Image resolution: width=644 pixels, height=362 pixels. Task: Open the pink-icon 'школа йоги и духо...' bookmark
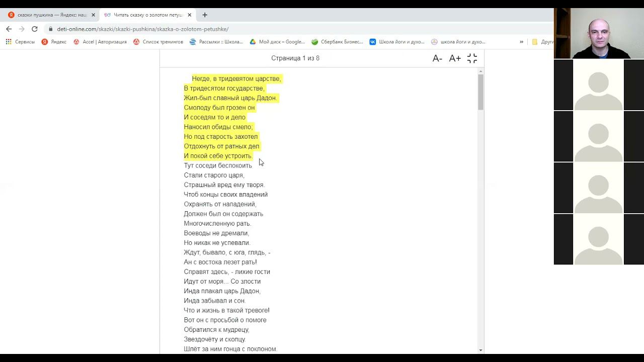point(458,42)
